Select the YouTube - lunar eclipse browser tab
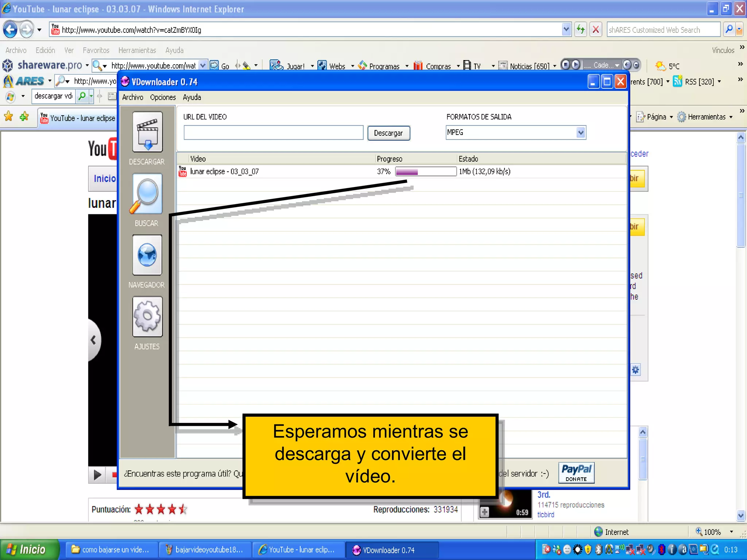This screenshot has height=560, width=747. click(x=77, y=118)
